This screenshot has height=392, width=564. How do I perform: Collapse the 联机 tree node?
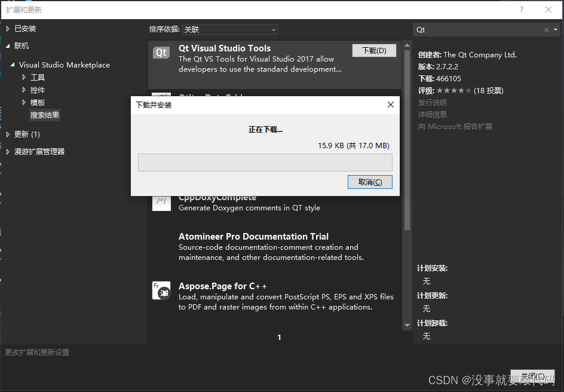pyautogui.click(x=8, y=46)
